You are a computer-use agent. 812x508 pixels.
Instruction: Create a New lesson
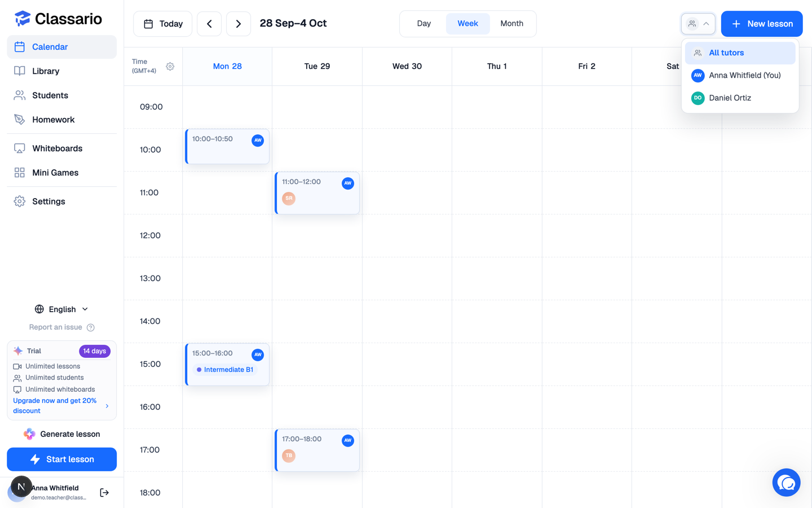click(x=762, y=24)
